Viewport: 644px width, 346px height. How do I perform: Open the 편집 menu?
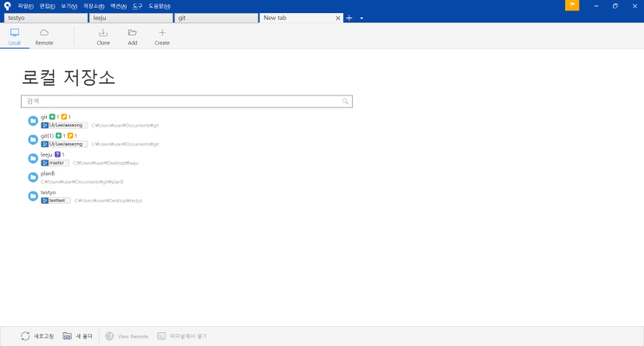tap(47, 6)
